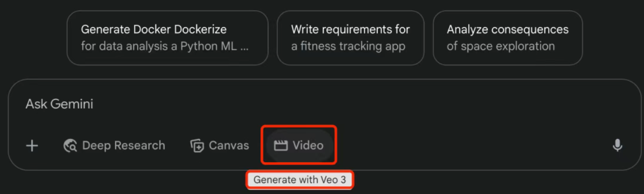Choose the Write requirements for suggestion
Image resolution: width=644 pixels, height=194 pixels.
350,38
